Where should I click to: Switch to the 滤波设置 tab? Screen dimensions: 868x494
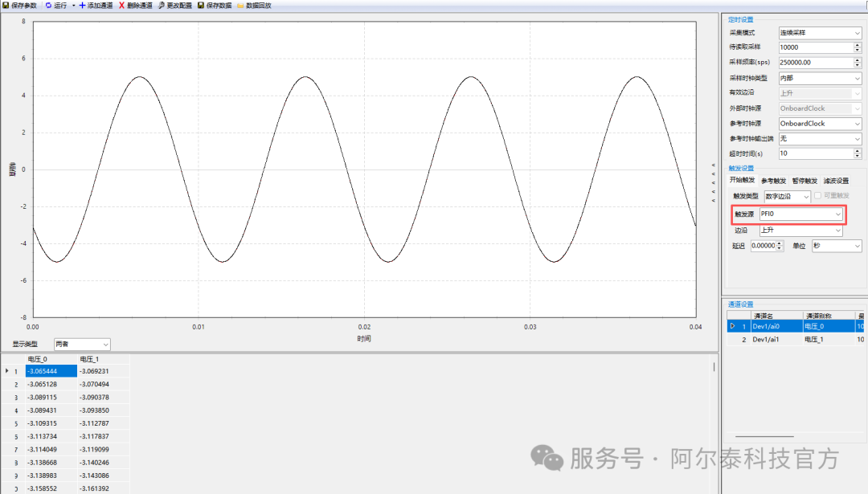click(836, 181)
